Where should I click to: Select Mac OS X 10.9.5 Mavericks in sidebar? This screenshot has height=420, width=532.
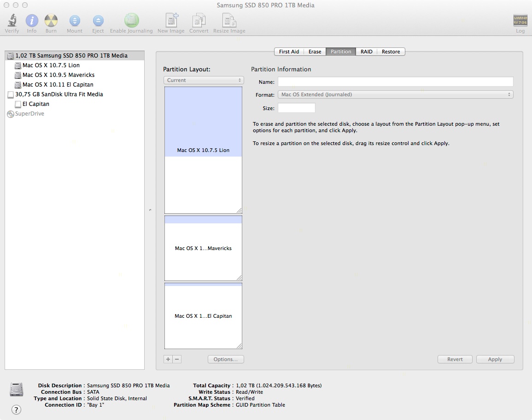(x=75, y=75)
